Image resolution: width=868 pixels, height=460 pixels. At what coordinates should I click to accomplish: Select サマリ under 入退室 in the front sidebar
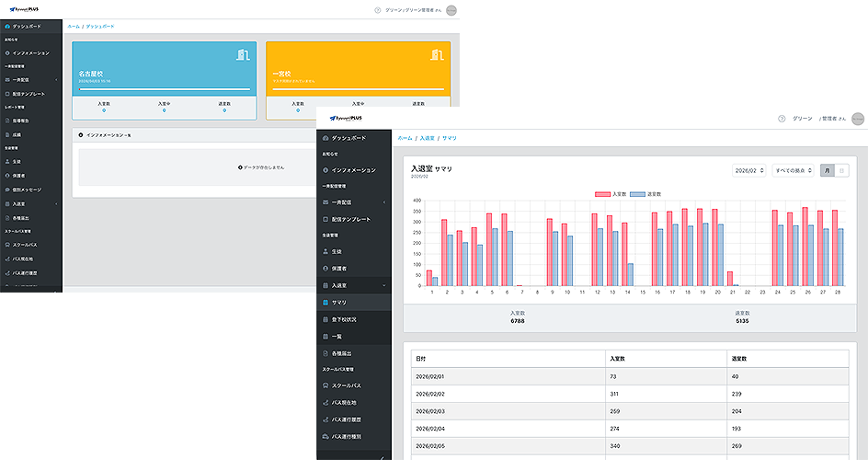point(338,303)
